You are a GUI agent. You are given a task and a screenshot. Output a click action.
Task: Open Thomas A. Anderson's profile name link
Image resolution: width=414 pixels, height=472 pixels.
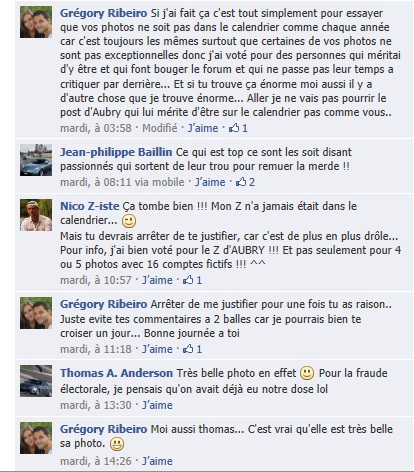(116, 373)
